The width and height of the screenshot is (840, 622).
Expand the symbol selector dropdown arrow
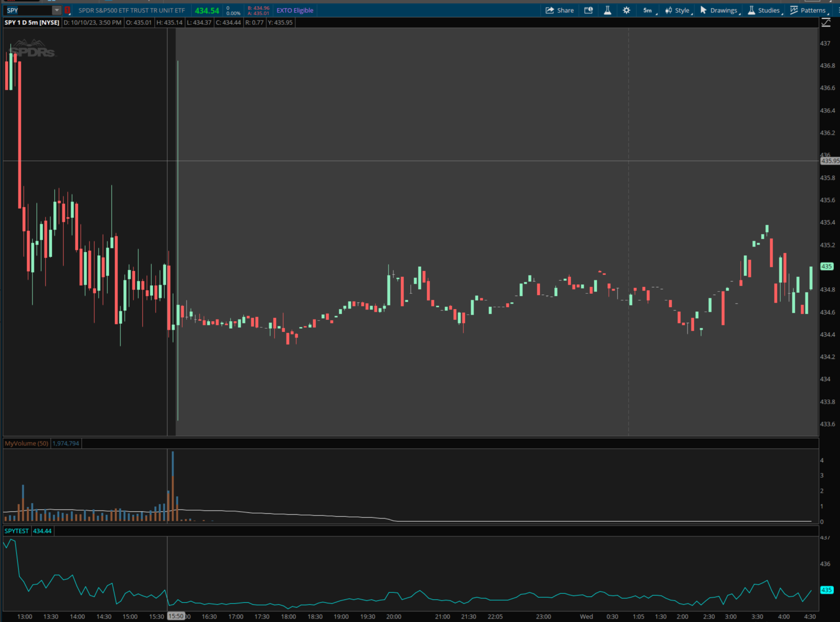[x=57, y=10]
